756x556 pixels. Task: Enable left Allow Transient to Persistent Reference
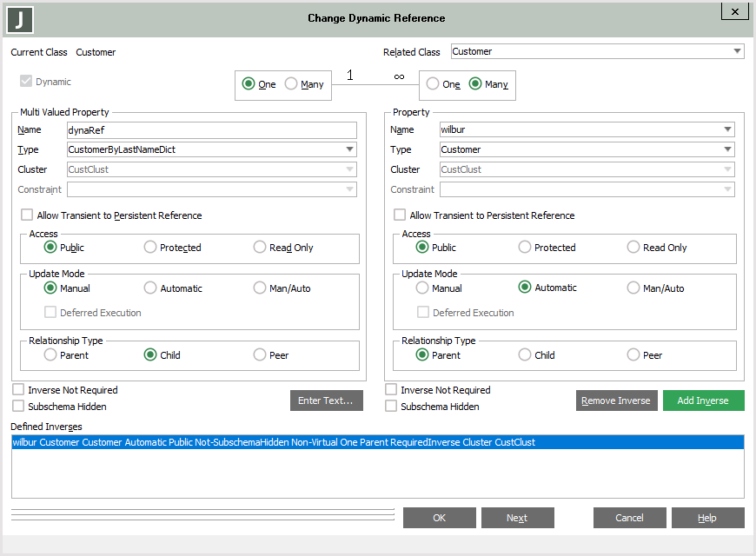[x=27, y=215]
